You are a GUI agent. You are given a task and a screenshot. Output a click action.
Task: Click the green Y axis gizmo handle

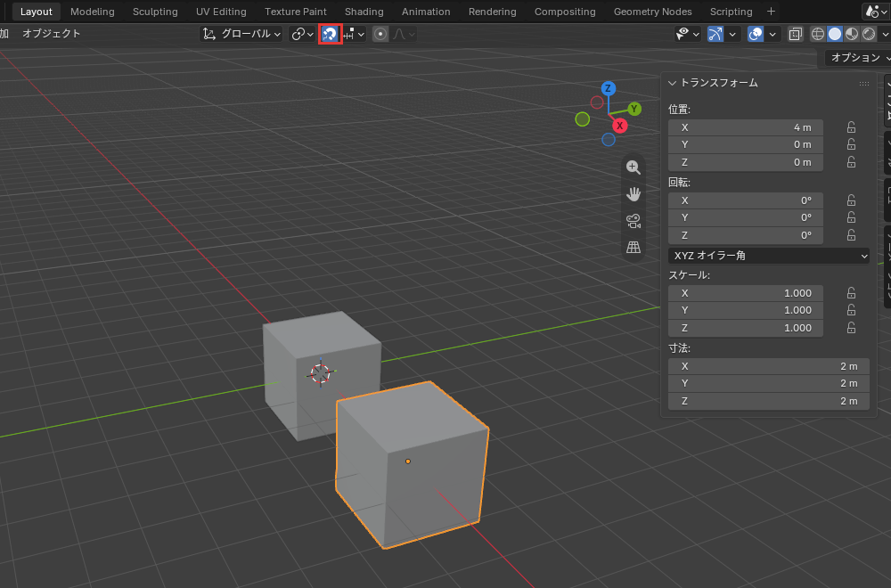coord(634,109)
